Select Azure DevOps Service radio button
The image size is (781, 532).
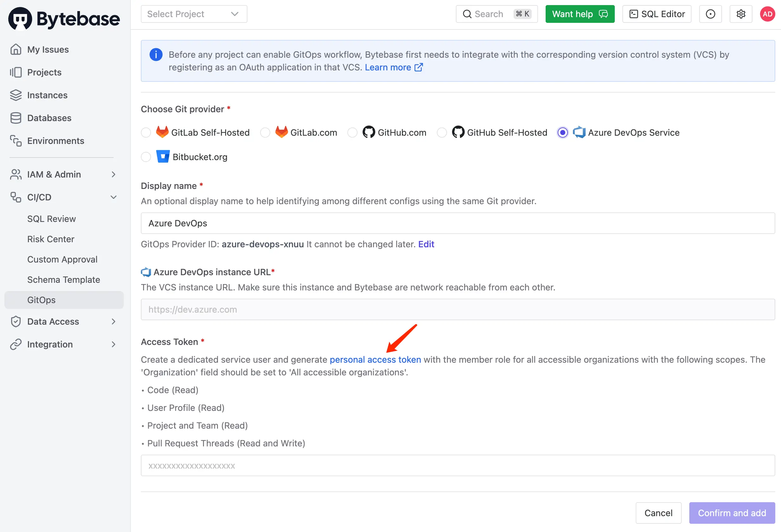click(563, 132)
